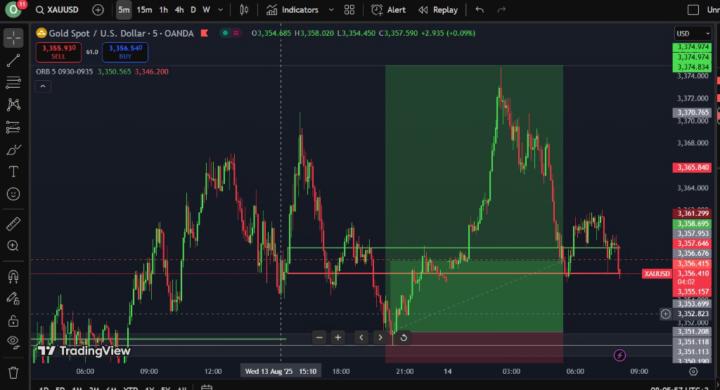
Task: Switch to 1h timeframe
Action: pyautogui.click(x=163, y=10)
